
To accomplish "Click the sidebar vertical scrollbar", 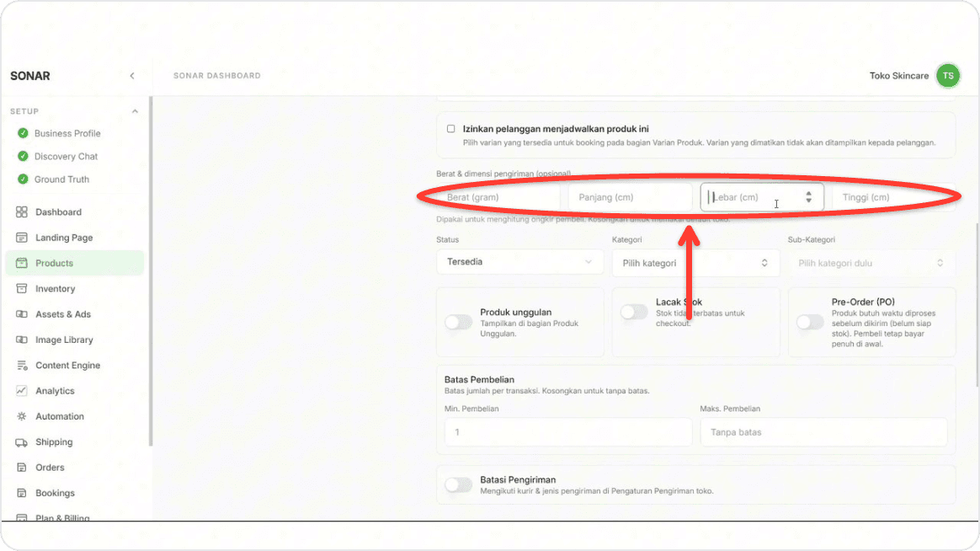I will point(151,272).
